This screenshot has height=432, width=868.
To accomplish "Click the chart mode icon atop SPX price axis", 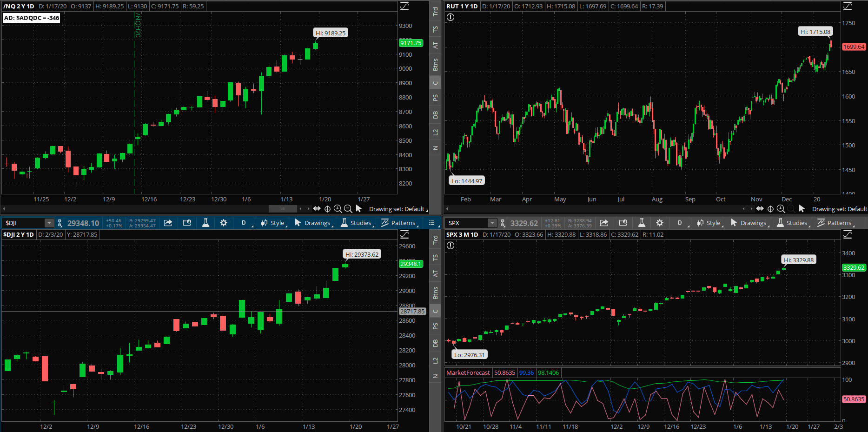I will pos(848,234).
